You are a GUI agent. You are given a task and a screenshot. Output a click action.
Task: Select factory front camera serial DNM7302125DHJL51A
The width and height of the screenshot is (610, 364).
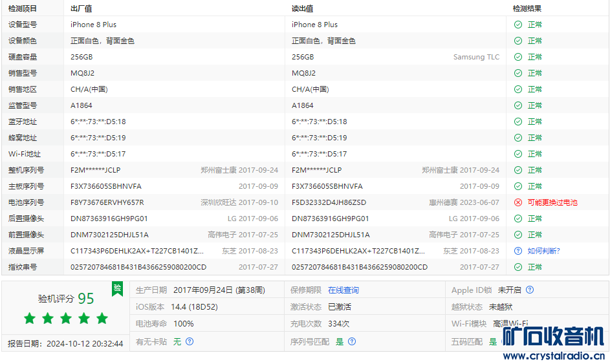pos(109,235)
